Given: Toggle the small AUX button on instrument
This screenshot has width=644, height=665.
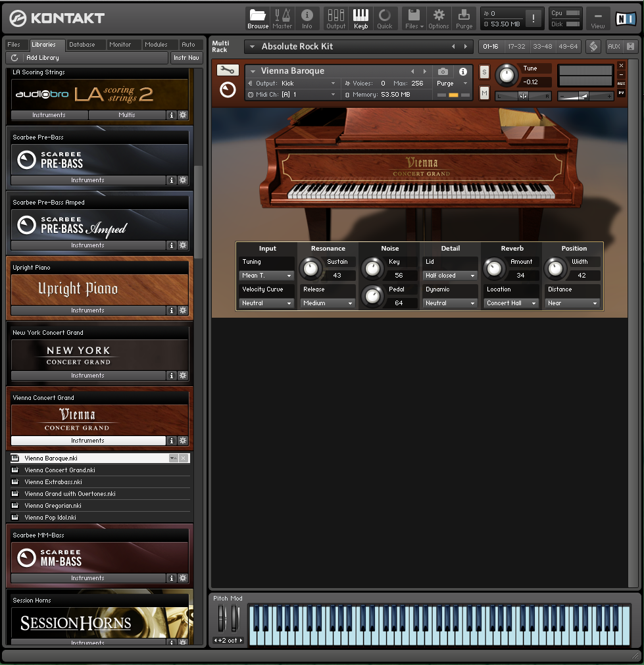Looking at the screenshot, I should click(621, 83).
